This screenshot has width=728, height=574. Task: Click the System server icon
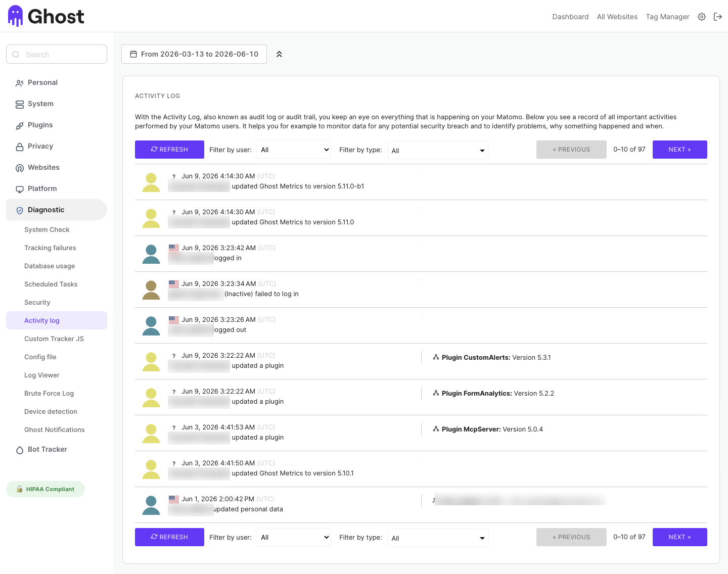click(x=20, y=104)
